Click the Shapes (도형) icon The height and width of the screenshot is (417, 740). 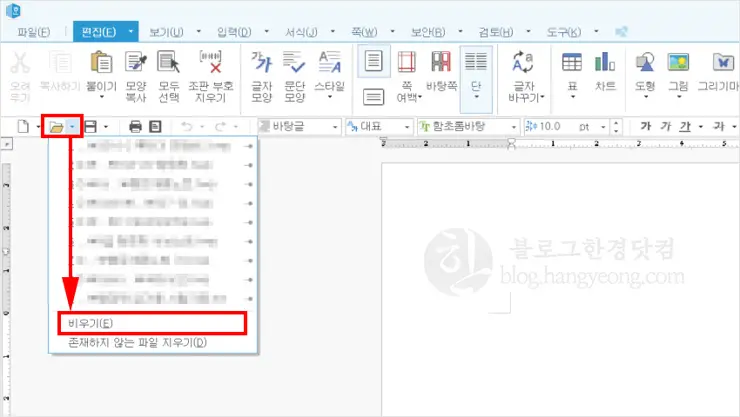click(x=645, y=62)
